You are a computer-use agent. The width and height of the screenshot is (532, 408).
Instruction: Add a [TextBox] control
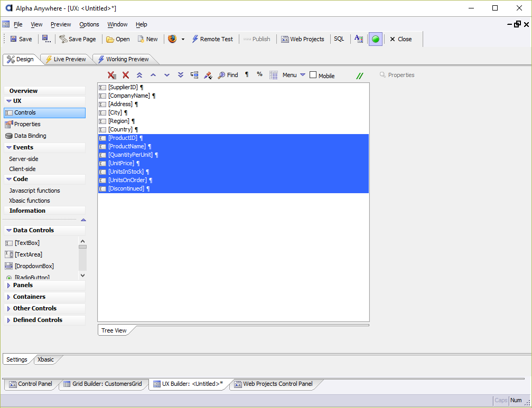(23, 243)
